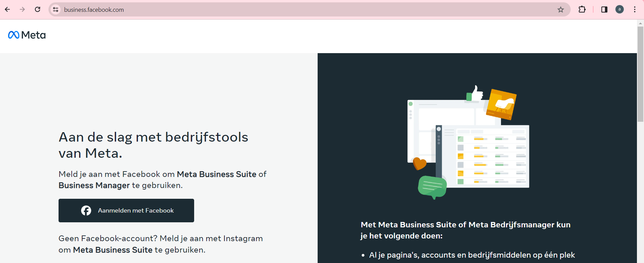Viewport: 644px width, 263px height.
Task: Click text 'Geen Facebook-account? Meld je aan met Instagram'
Action: 160,238
